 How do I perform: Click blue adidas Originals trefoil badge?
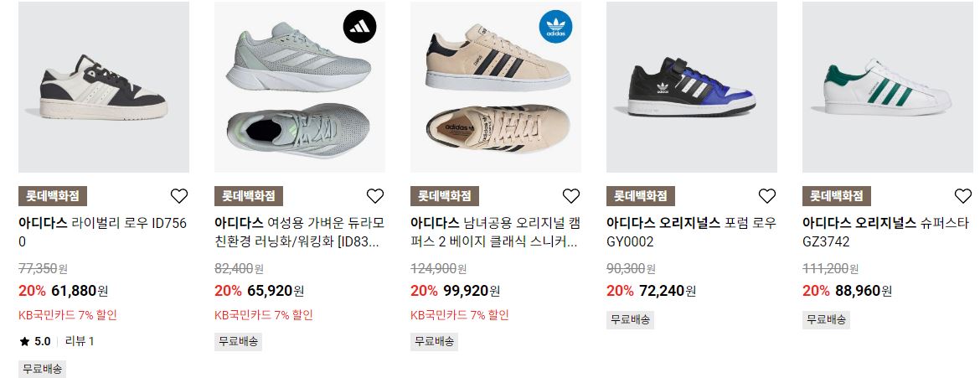click(x=555, y=26)
